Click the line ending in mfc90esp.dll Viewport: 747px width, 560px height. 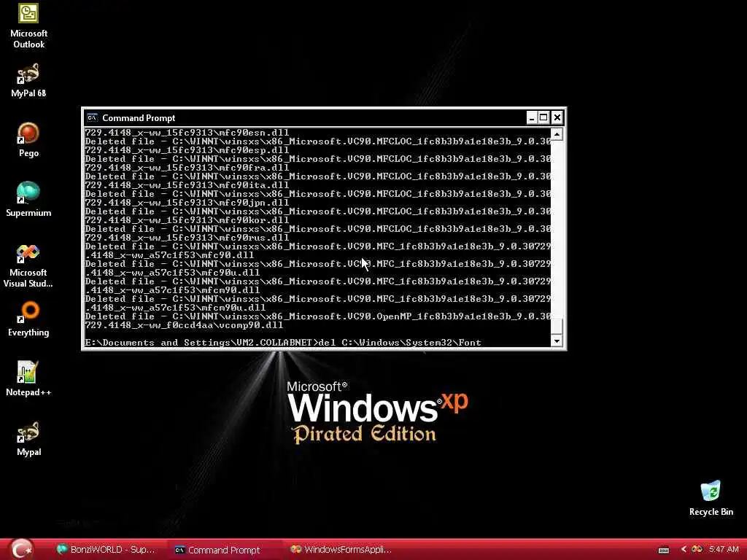(187, 150)
